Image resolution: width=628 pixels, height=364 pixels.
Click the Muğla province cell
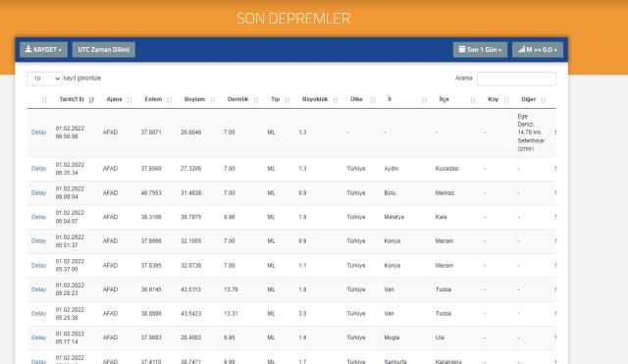tap(392, 338)
